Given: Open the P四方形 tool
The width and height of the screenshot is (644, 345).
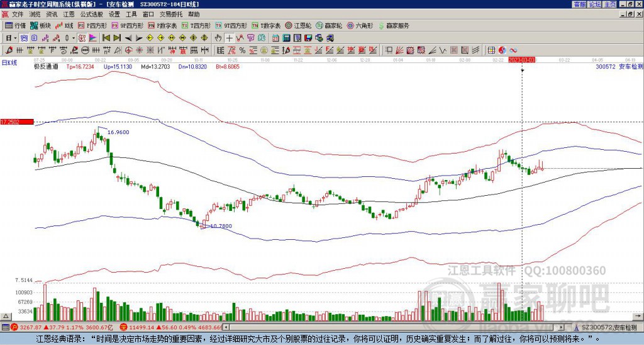Looking at the screenshot, I should click(x=92, y=25).
